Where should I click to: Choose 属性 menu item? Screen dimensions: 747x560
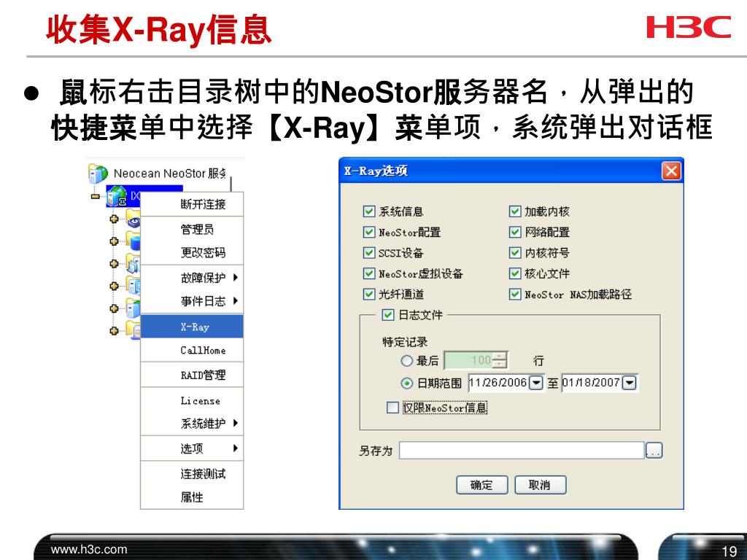192,497
